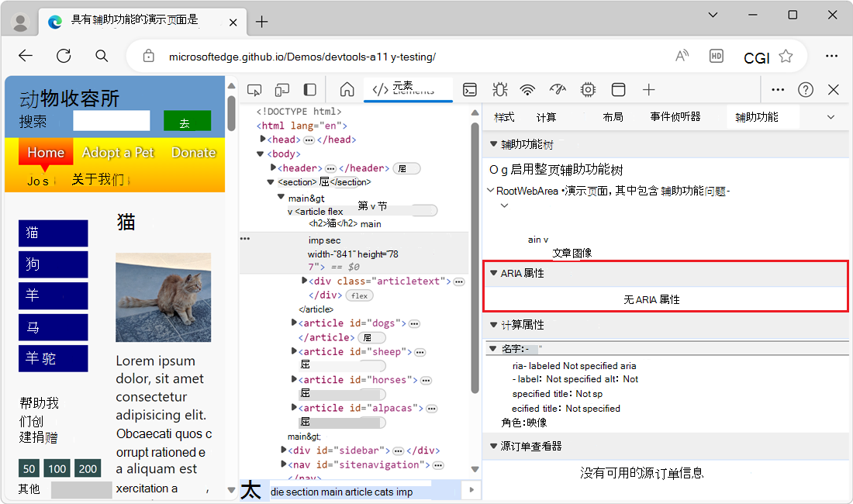Go to 羊驼 in the sidebar
The image size is (853, 504).
(54, 358)
